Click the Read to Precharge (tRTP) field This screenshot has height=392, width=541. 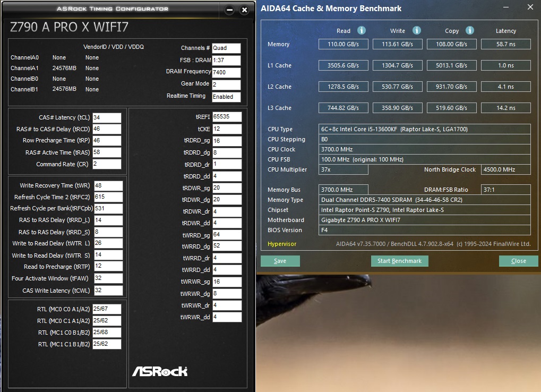click(x=108, y=267)
